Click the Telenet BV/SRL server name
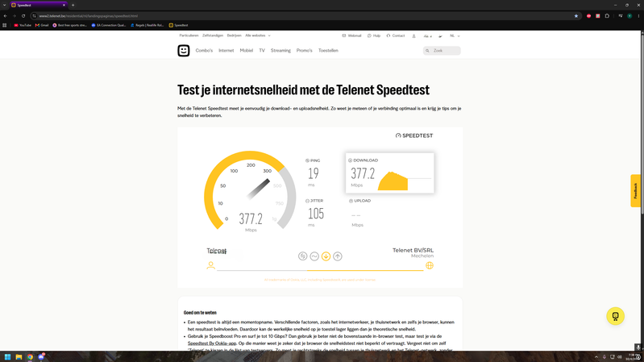Screen dimensions: 644x362 click(413, 250)
